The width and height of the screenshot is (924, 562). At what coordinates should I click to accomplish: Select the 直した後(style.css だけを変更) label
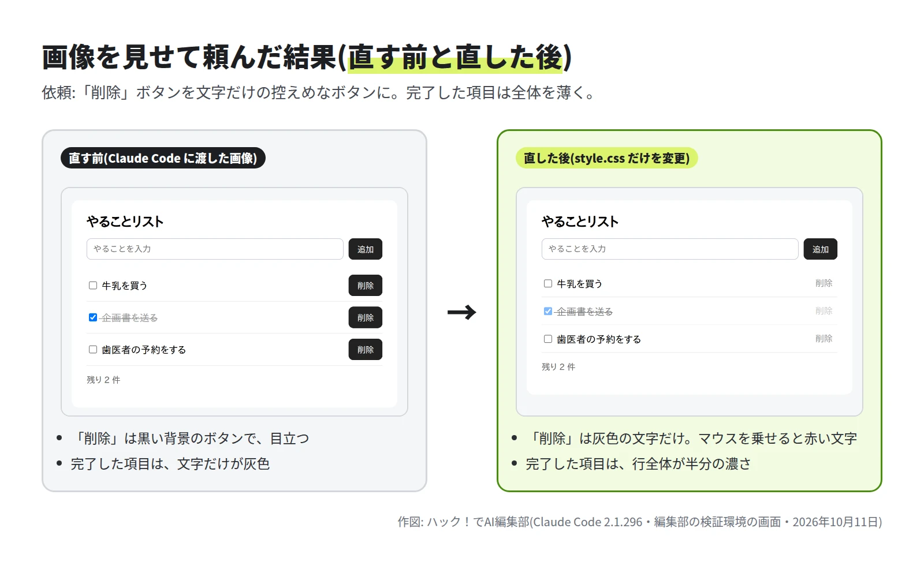607,158
